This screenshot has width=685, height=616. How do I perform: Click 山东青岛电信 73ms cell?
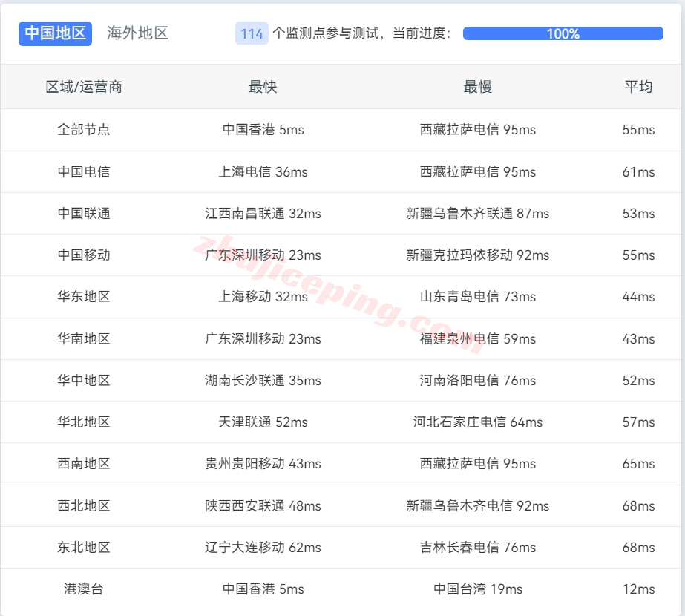[x=477, y=297]
